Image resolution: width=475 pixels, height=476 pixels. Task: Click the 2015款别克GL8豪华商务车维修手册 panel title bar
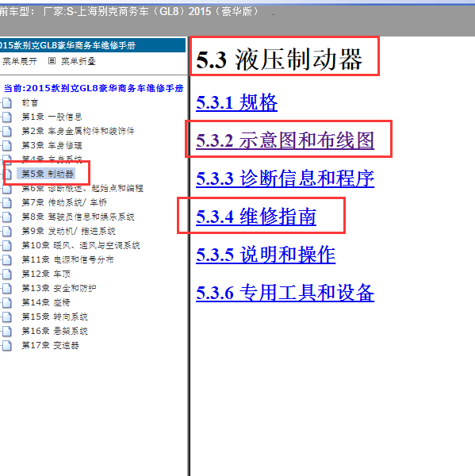point(93,45)
